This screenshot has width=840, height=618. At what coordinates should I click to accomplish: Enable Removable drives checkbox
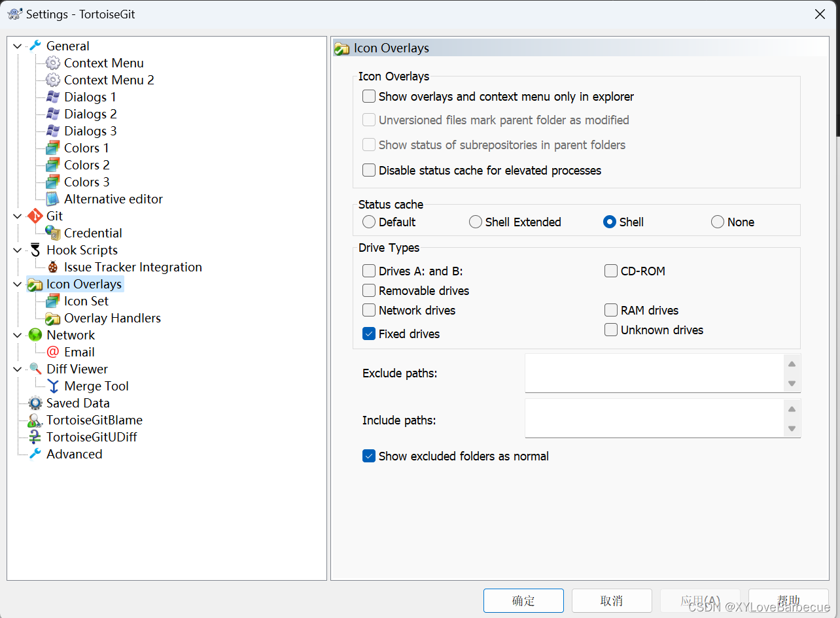coord(369,290)
